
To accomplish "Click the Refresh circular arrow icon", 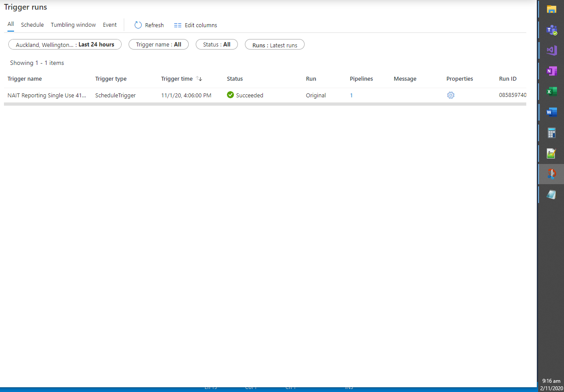I will click(138, 25).
